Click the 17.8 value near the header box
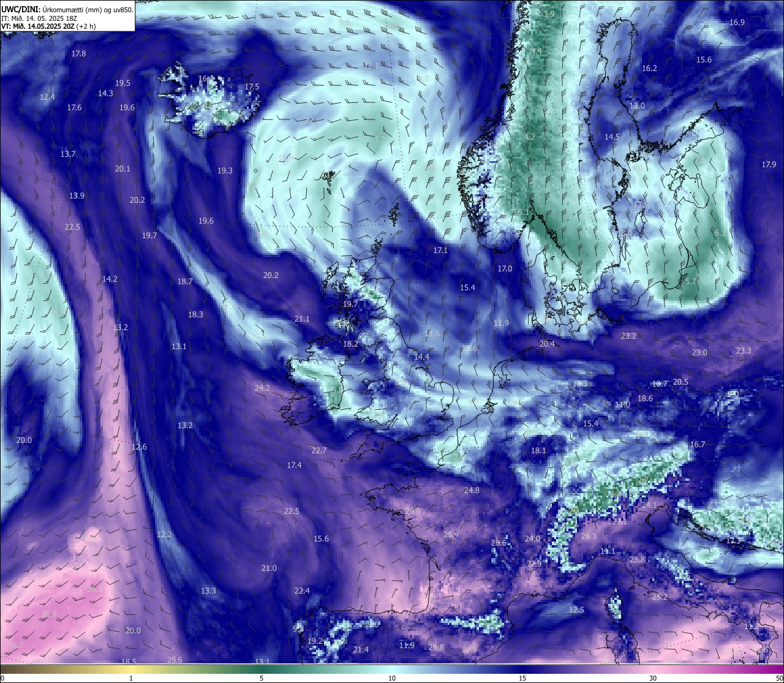The height and width of the screenshot is (683, 784). point(78,54)
